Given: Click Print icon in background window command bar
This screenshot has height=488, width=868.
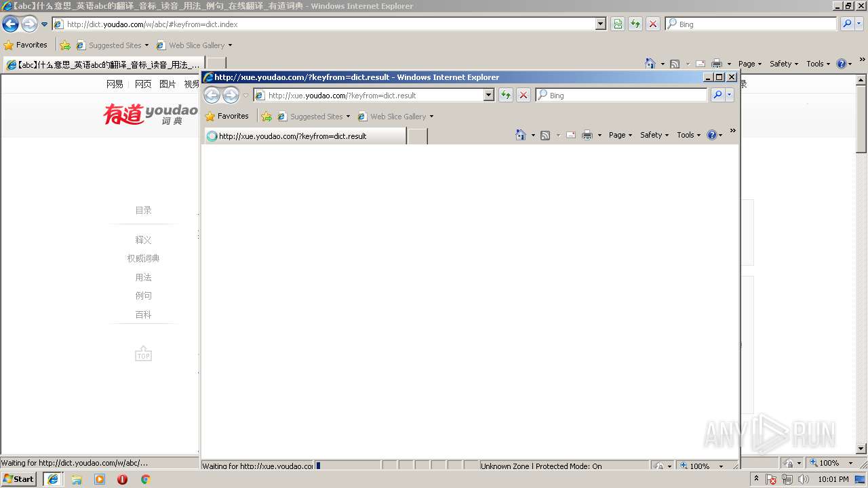Looking at the screenshot, I should coord(717,64).
